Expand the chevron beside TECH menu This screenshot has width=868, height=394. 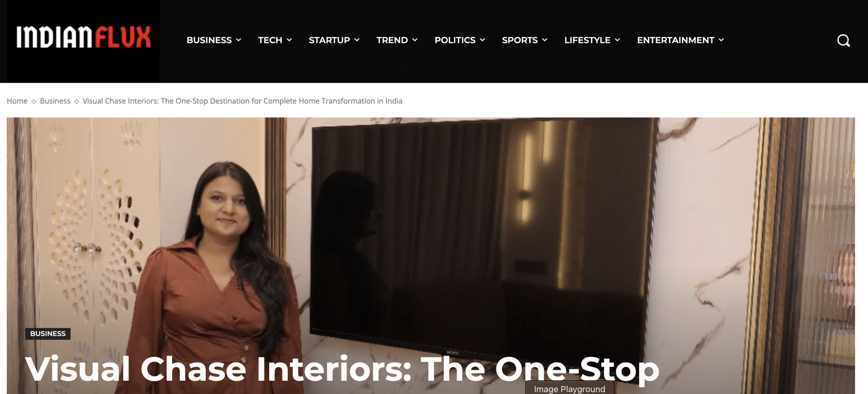coord(289,40)
